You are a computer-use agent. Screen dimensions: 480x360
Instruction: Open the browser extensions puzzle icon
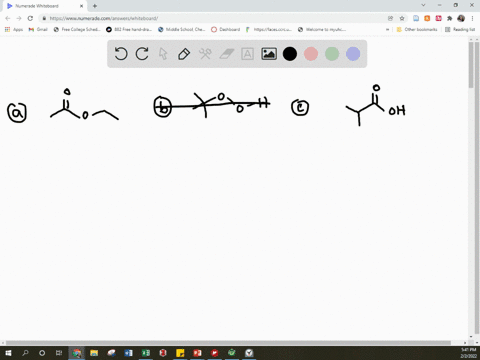click(x=450, y=18)
